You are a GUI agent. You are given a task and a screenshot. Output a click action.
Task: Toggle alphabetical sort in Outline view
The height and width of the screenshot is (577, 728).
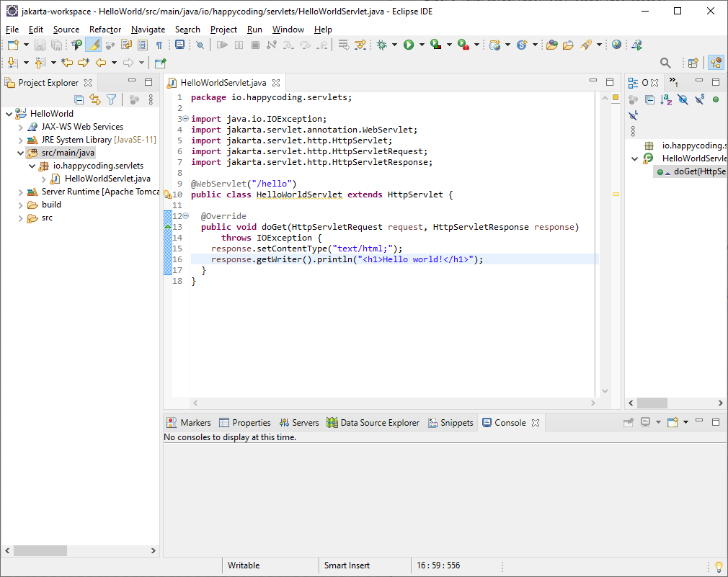coord(667,99)
